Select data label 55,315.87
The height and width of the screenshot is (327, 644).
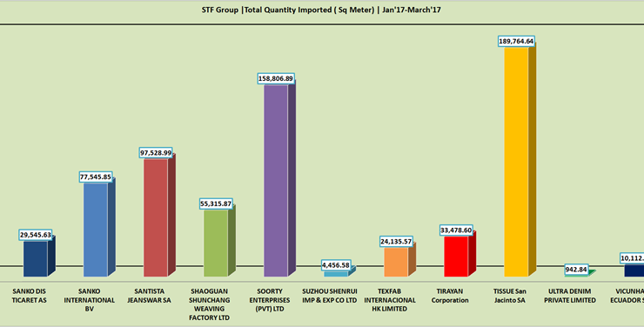pyautogui.click(x=216, y=204)
